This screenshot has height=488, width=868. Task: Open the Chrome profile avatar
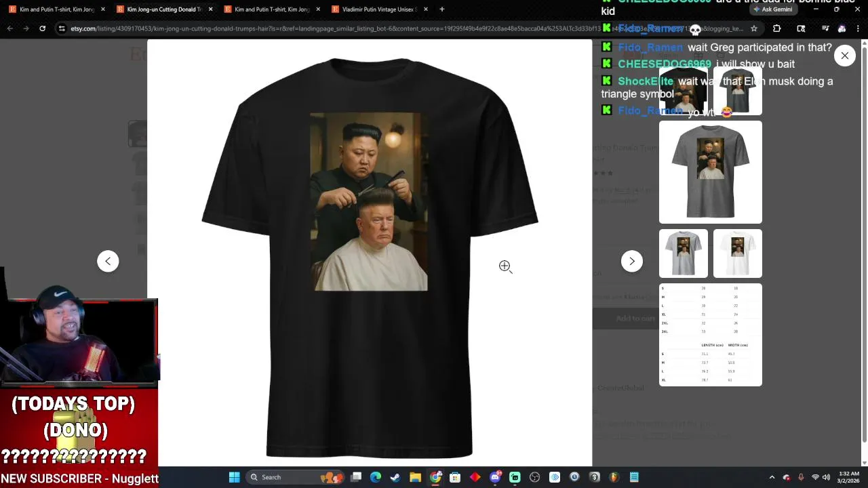point(842,28)
